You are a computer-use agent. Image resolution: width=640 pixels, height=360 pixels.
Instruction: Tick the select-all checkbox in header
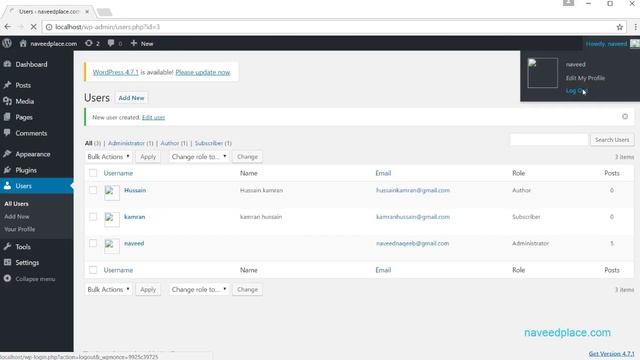(93, 173)
